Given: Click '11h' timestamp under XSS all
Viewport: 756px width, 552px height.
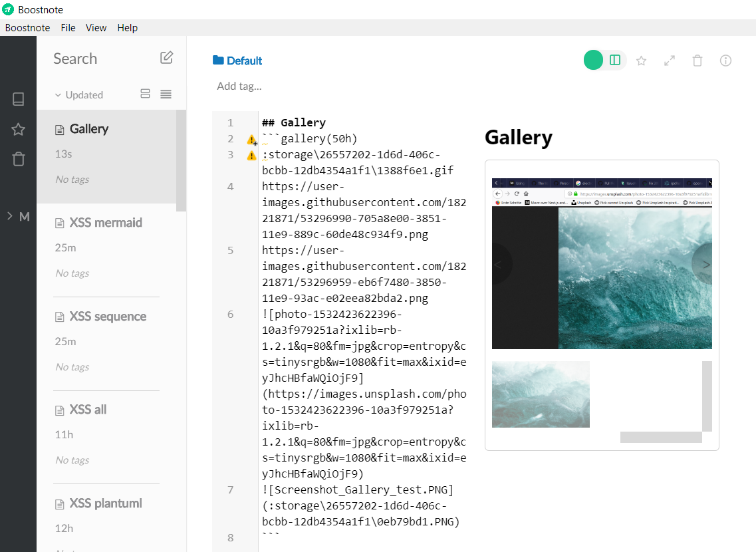Looking at the screenshot, I should 64,435.
